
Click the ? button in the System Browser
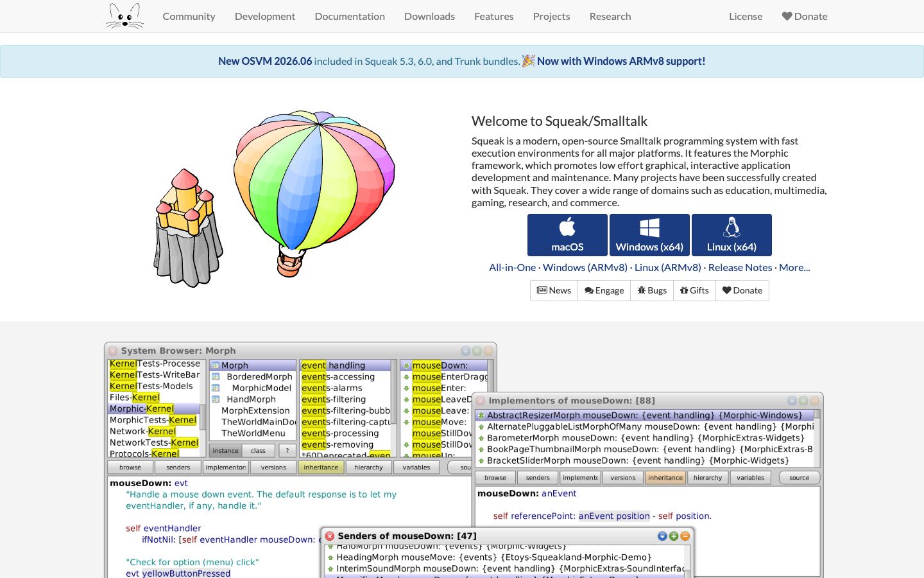coord(287,451)
